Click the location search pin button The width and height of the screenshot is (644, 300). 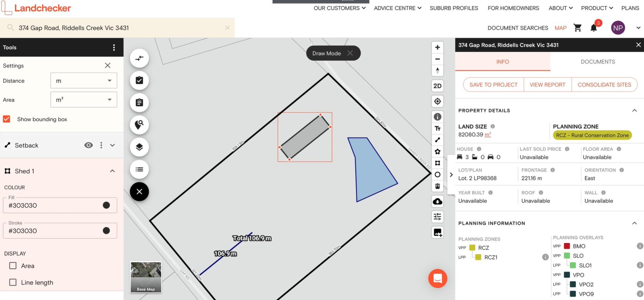click(139, 125)
